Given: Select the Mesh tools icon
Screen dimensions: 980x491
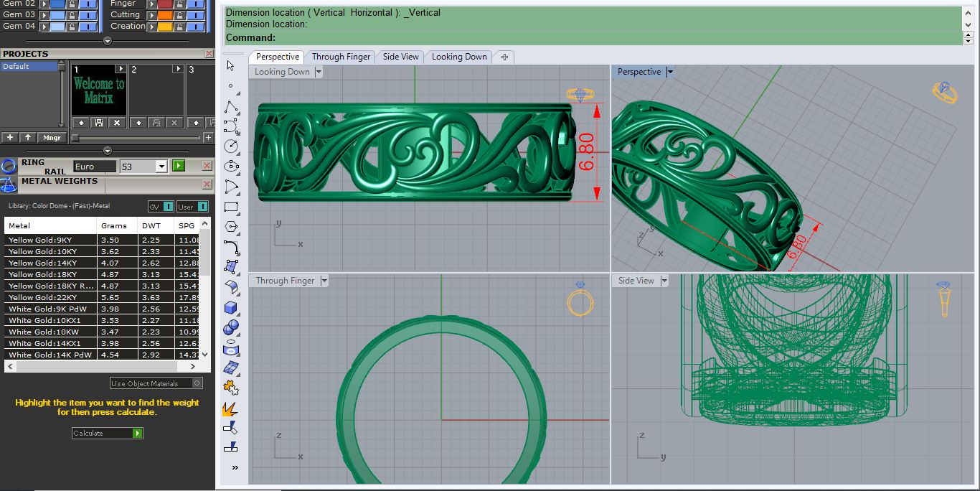Looking at the screenshot, I should 231,368.
